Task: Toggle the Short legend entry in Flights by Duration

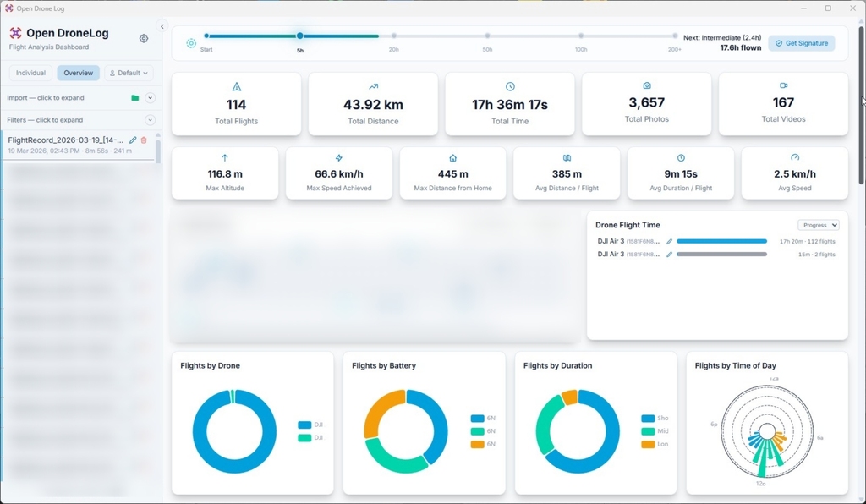Action: (649, 419)
